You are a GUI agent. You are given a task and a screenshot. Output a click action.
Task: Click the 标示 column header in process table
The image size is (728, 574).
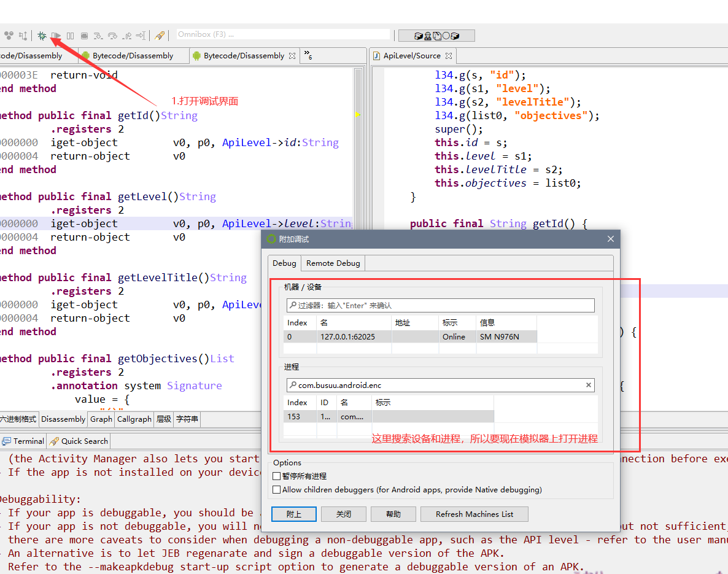[x=432, y=403]
